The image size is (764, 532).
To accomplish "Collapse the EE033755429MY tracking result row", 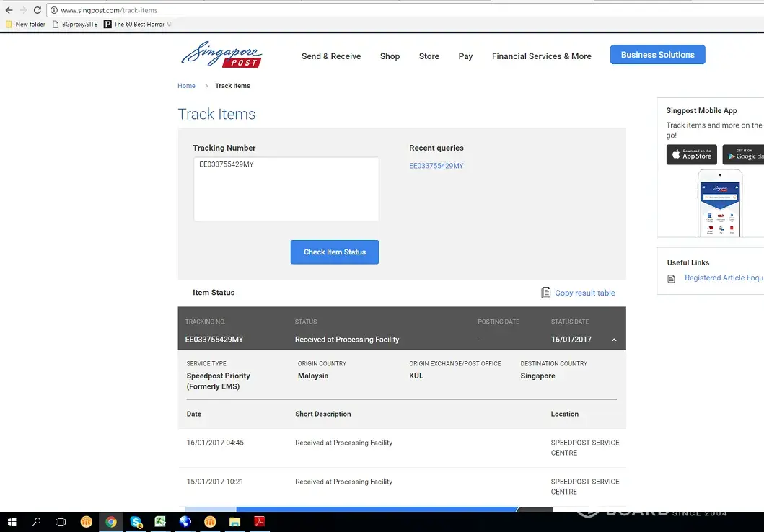I will 614,340.
